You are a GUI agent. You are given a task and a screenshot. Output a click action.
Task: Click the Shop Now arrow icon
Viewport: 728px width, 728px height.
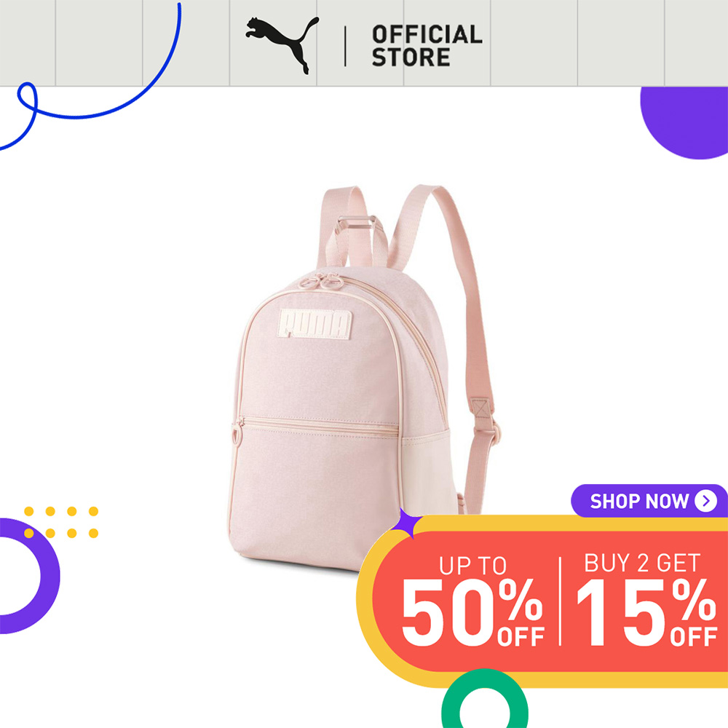[x=705, y=501]
